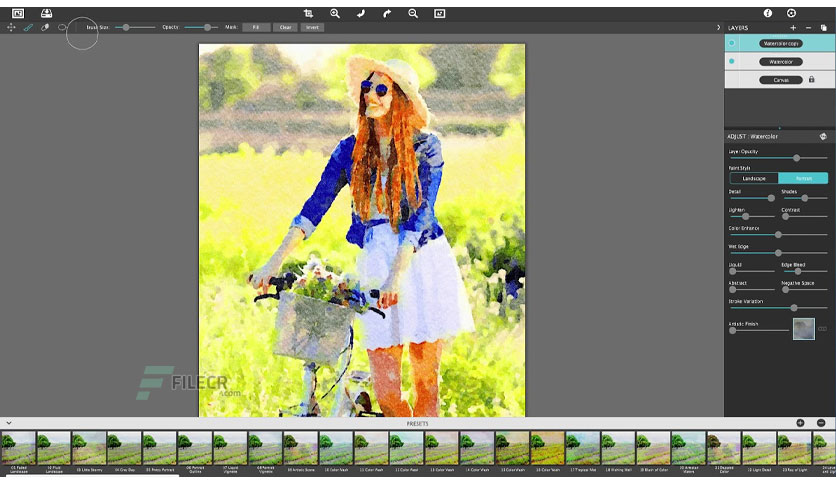Apply the 01 Faded Landscape preset
Viewport: 836px width, 484px height.
(x=18, y=451)
